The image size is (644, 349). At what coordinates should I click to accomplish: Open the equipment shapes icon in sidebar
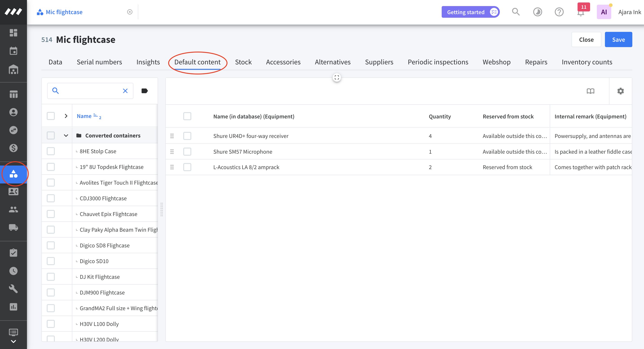[x=13, y=174]
